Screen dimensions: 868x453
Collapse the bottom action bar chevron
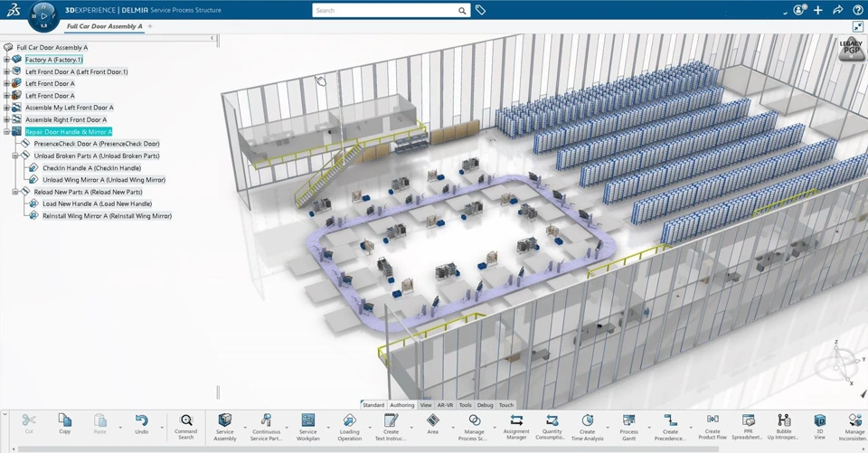[5, 413]
